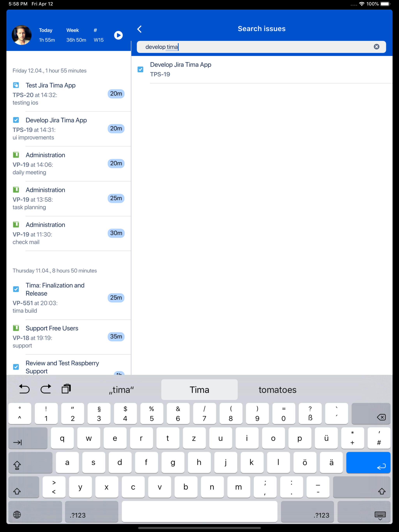The width and height of the screenshot is (399, 532).
Task: Select the Thursday 11.04. day header
Action: [x=55, y=271]
